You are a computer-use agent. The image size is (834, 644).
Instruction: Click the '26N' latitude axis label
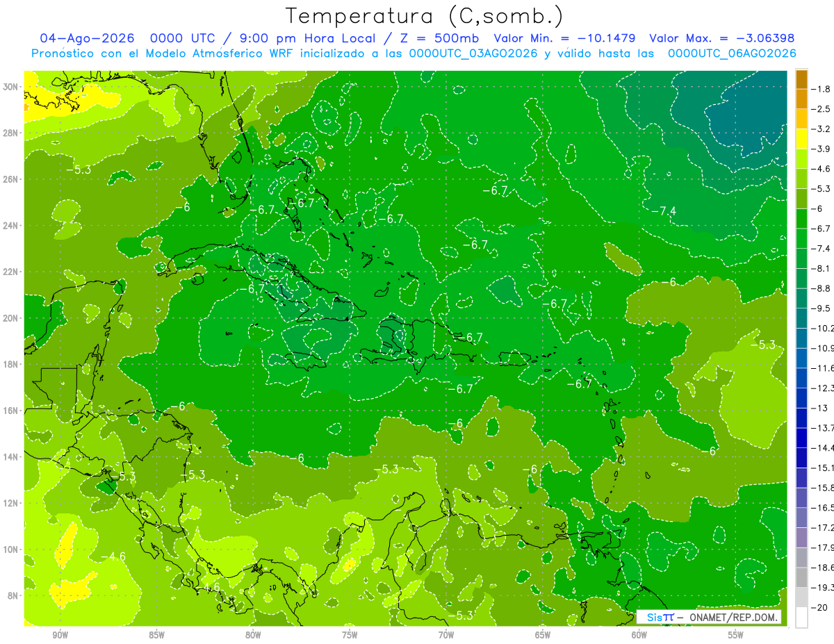tap(11, 179)
